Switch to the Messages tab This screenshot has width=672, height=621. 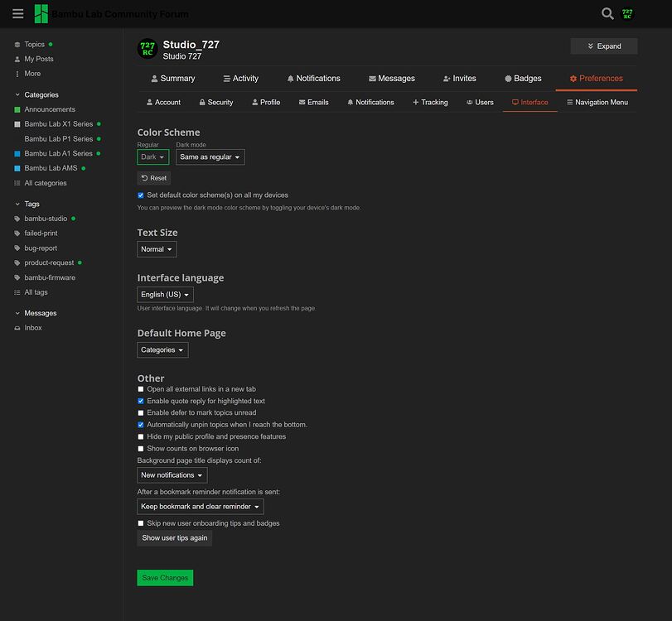[x=391, y=79]
